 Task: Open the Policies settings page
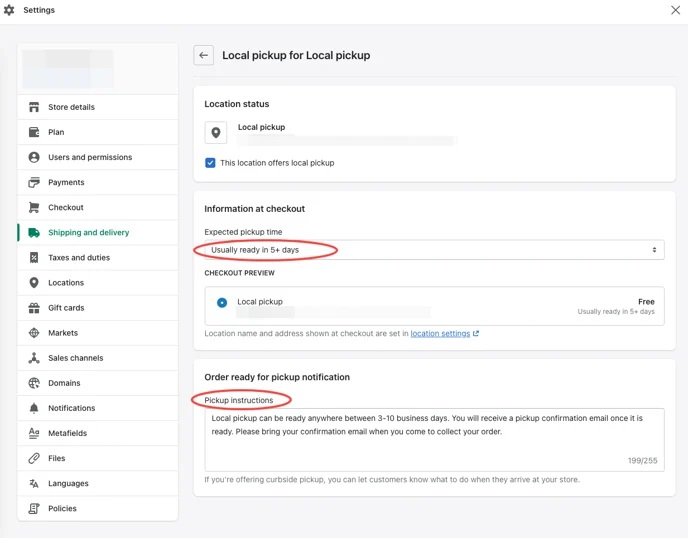[x=62, y=508]
